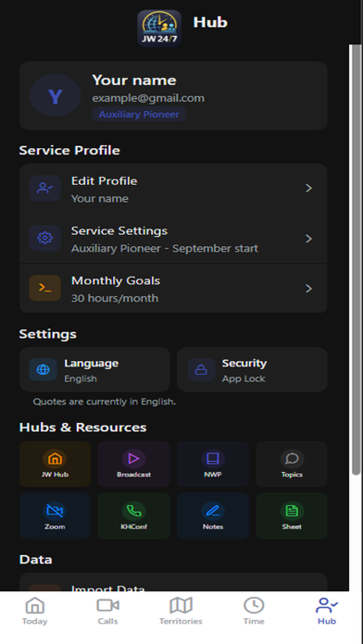This screenshot has height=644, width=363.
Task: Go to the Today tab
Action: pos(35,611)
